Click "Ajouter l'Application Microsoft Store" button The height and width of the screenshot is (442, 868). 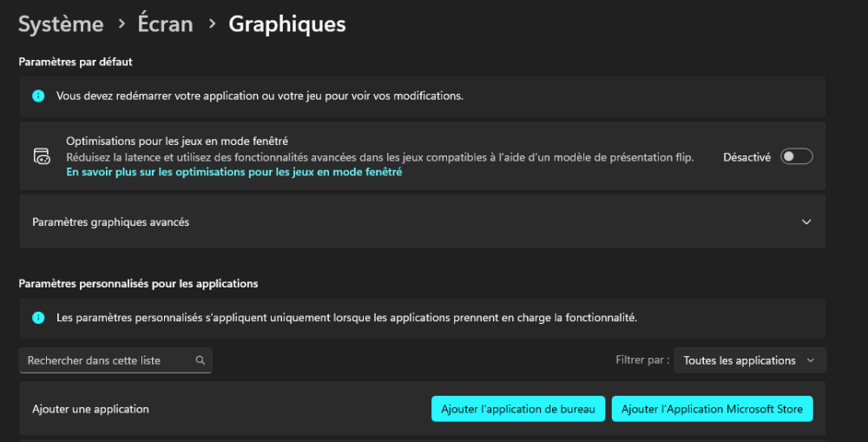coord(712,409)
